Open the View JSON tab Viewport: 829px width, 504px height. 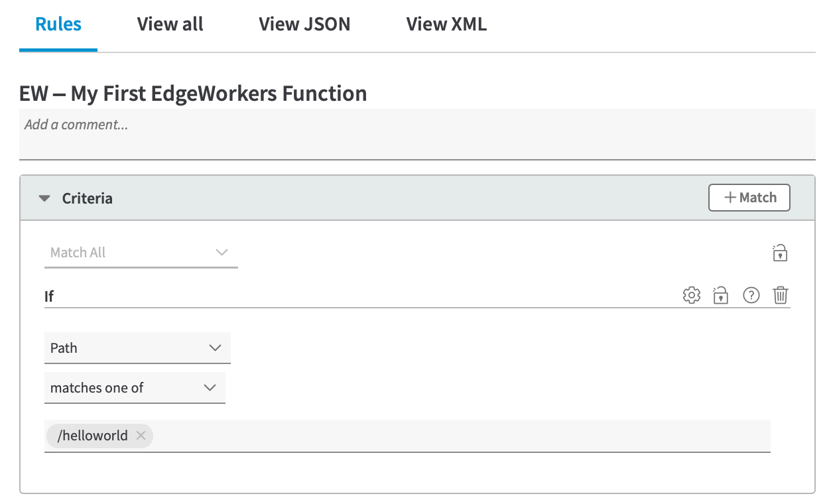pyautogui.click(x=304, y=25)
